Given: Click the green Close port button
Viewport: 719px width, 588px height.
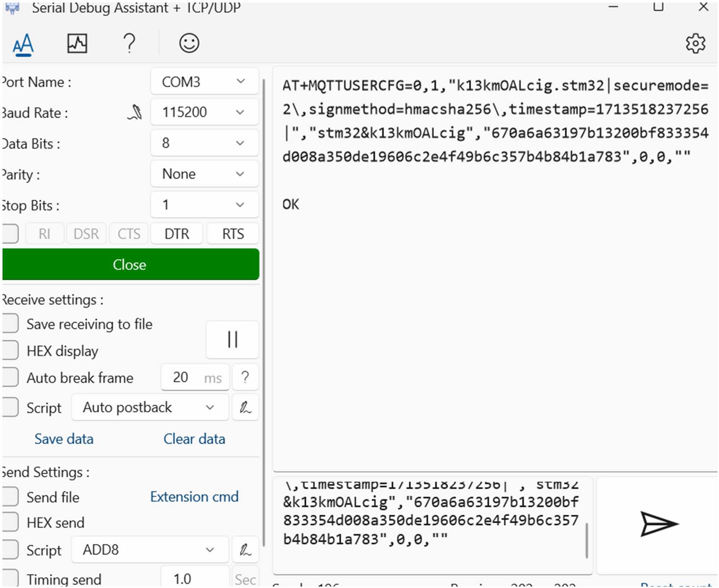Looking at the screenshot, I should click(130, 265).
